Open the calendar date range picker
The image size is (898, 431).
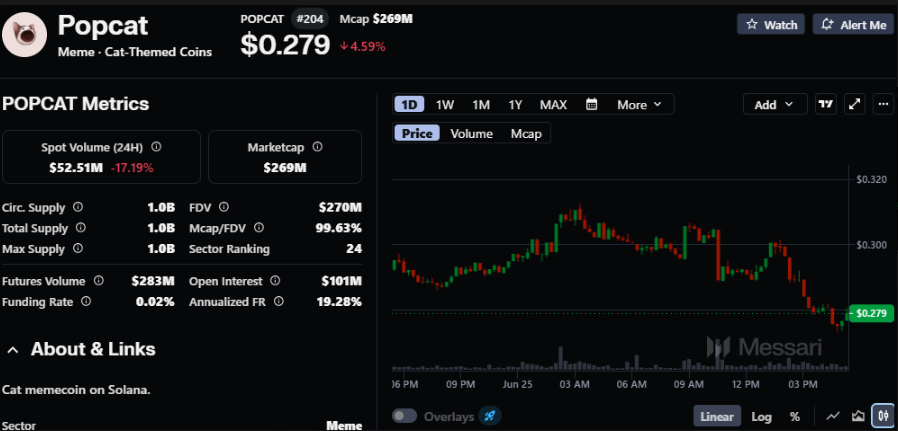point(592,104)
